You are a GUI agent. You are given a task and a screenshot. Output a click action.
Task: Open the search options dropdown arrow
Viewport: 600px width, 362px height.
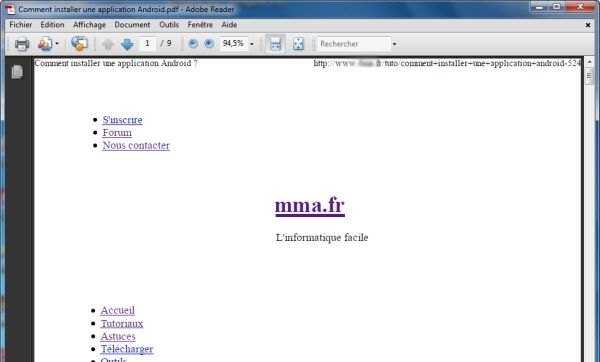[394, 44]
